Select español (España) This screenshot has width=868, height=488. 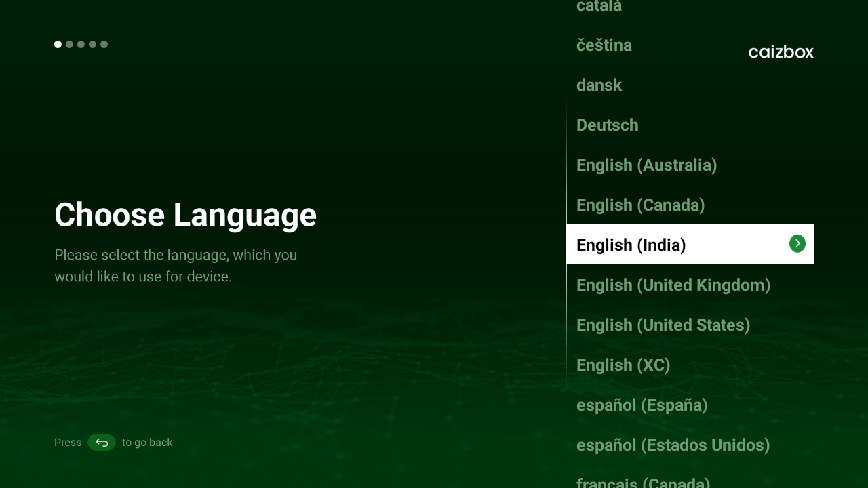tap(642, 405)
